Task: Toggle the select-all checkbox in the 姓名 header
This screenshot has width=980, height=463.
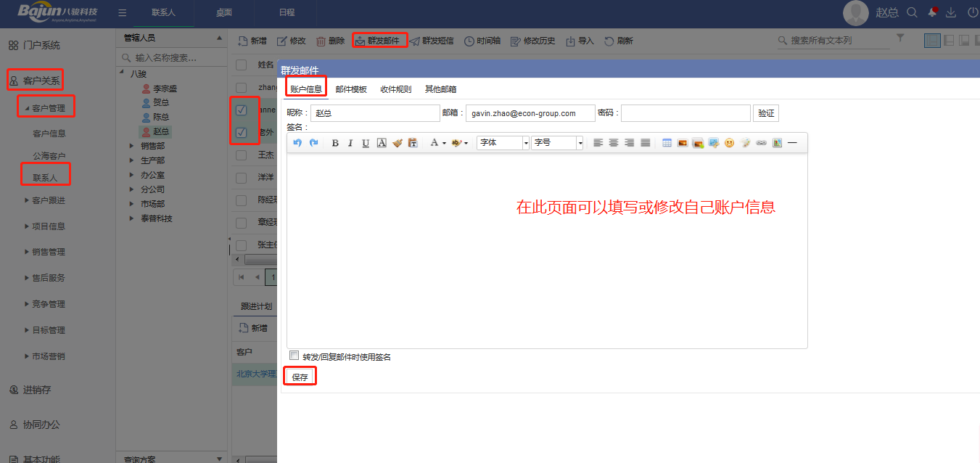Action: 242,65
